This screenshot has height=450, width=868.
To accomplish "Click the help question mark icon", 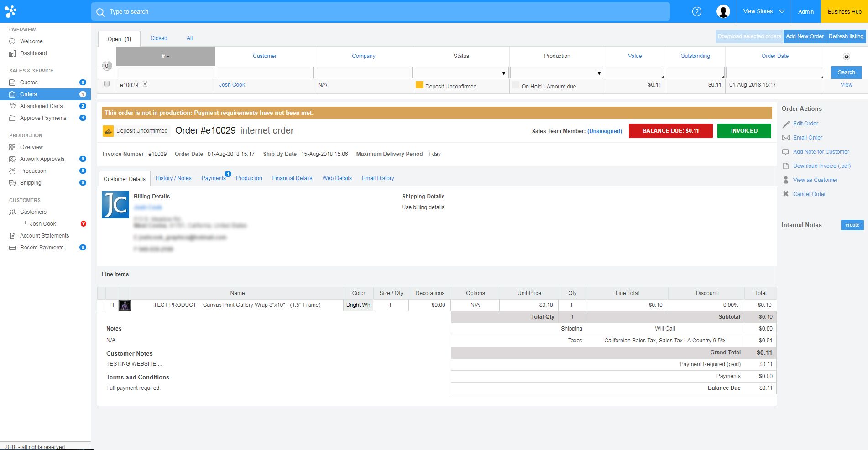I will [696, 11].
